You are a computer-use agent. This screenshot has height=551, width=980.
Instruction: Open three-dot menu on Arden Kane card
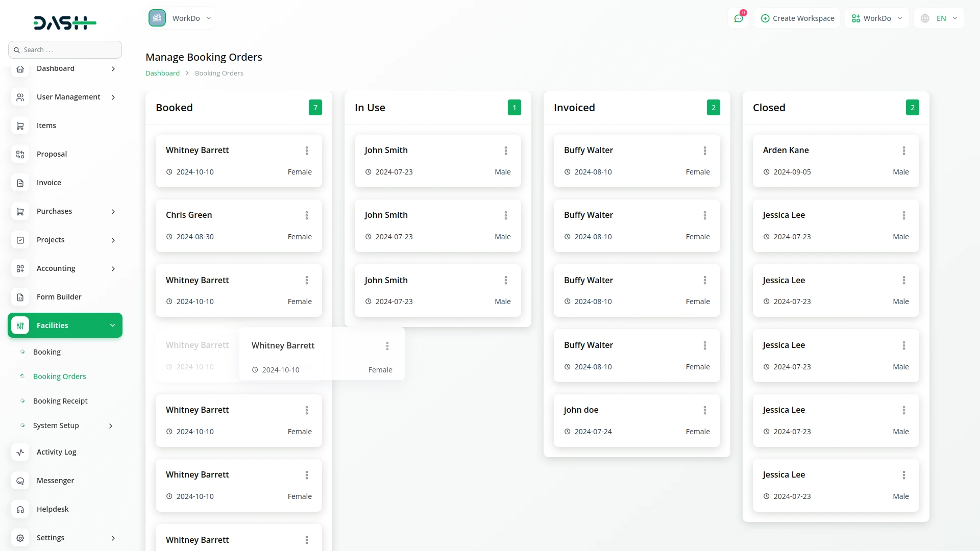pyautogui.click(x=903, y=151)
